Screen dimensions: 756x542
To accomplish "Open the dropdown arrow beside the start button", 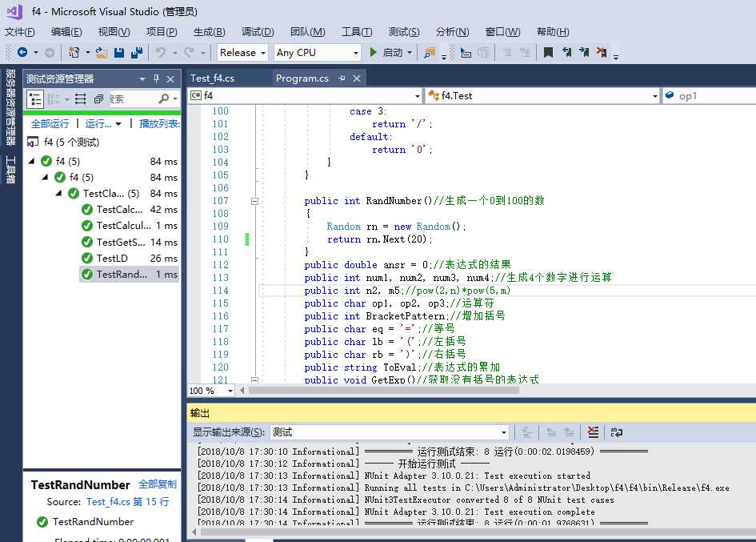I will tap(410, 53).
